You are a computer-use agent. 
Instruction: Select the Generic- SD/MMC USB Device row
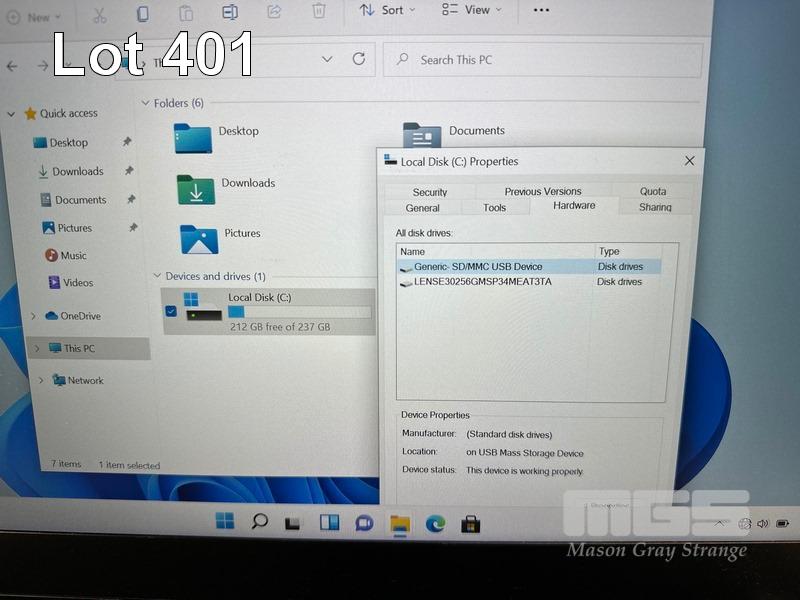coord(478,267)
